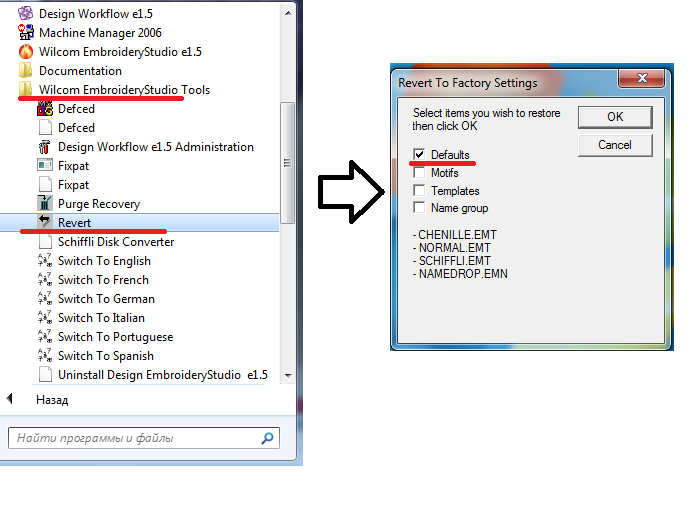Click scroll-up arrow of programs list
Screen dimensions: 697x511
(288, 13)
